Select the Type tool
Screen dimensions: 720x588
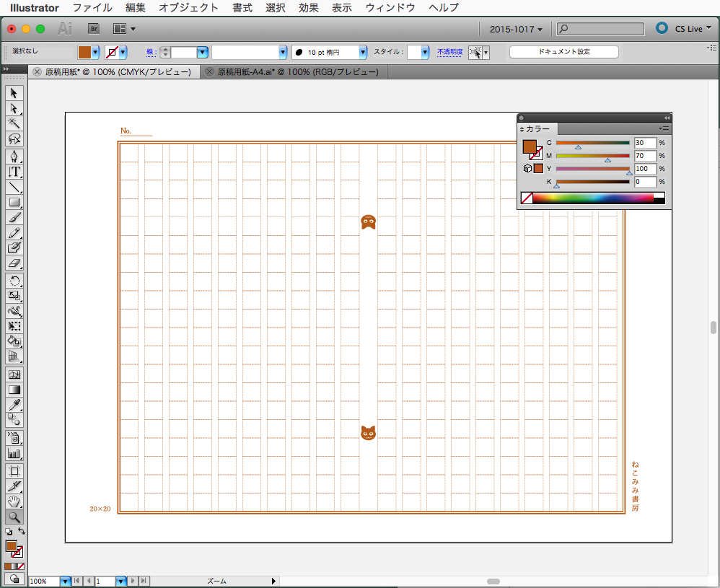coord(14,172)
